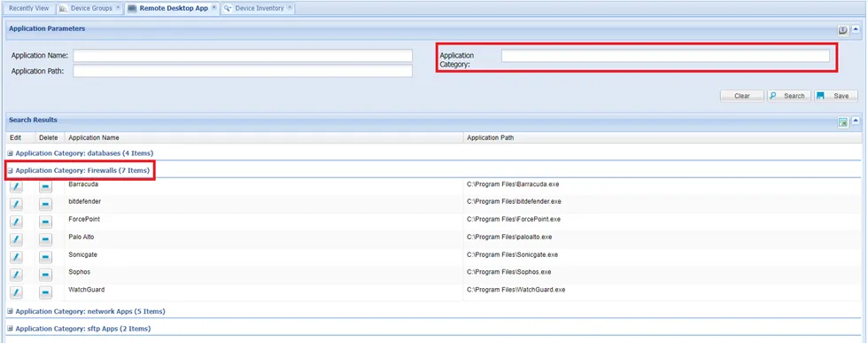
Task: Delete the Sophos application entry
Action: tap(45, 276)
